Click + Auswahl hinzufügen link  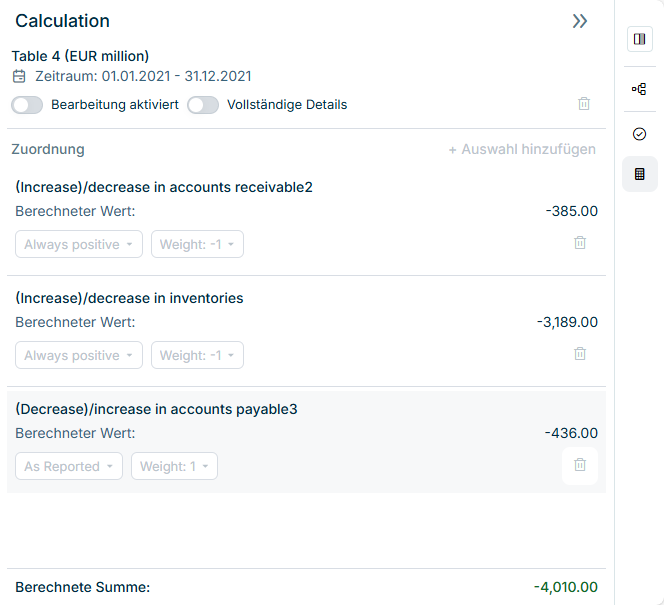coord(521,150)
